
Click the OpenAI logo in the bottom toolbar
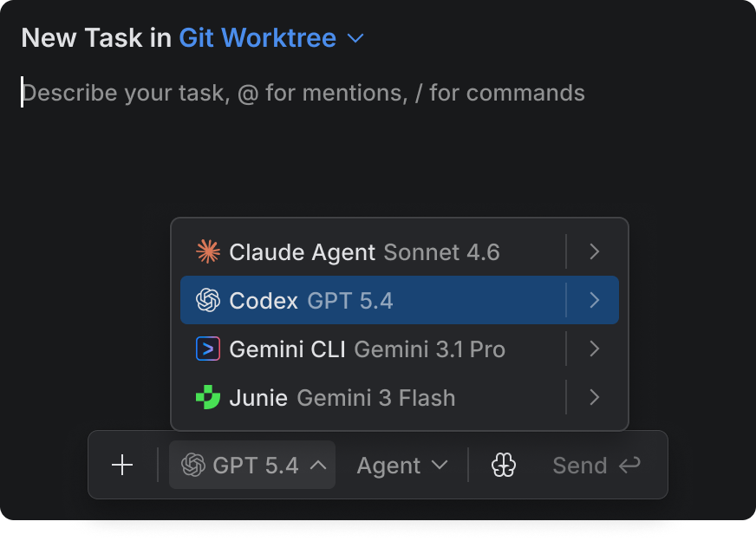tap(193, 466)
